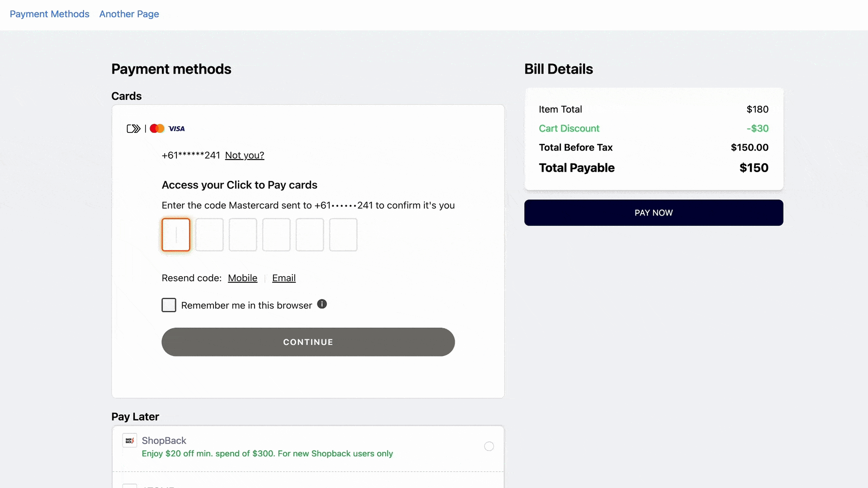This screenshot has width=868, height=488.
Task: Click the third verification code box
Action: point(243,235)
